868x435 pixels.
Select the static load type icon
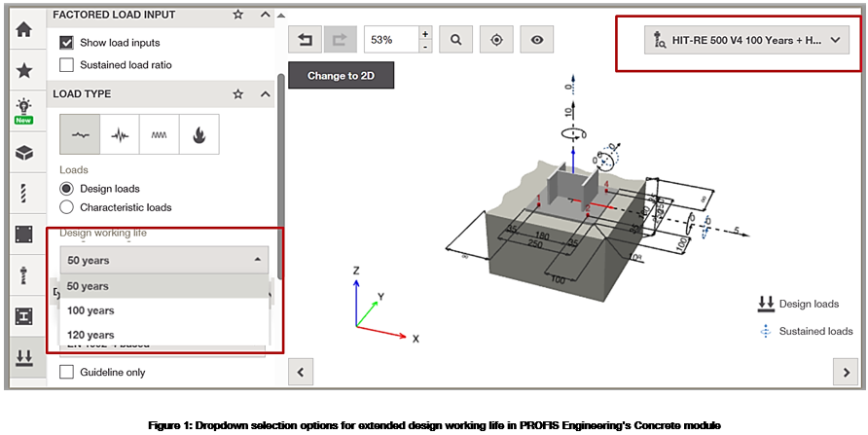(x=80, y=134)
